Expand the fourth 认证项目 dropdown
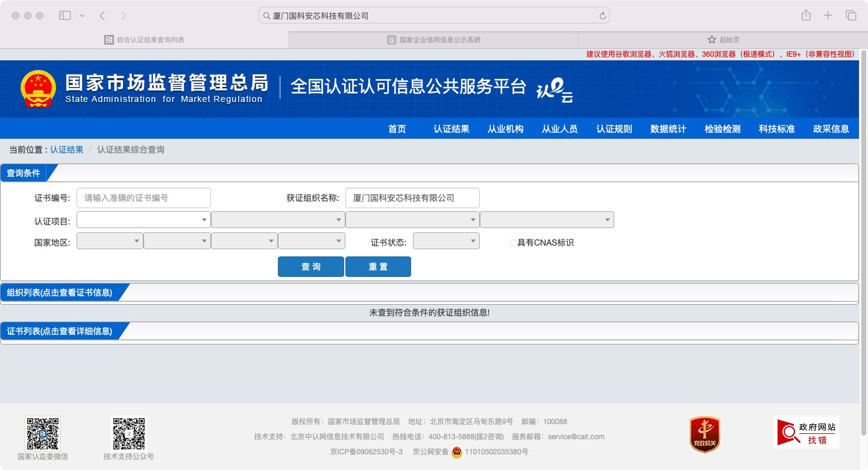This screenshot has width=868, height=470. (x=547, y=220)
